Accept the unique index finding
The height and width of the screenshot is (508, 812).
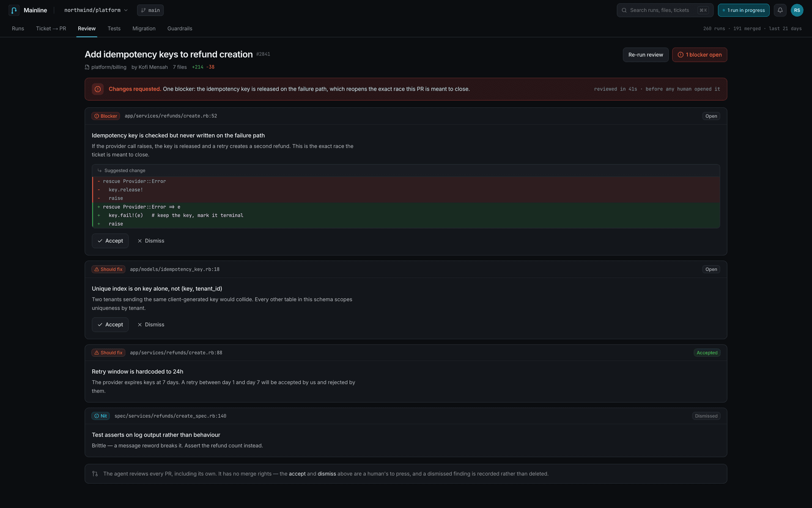pos(110,325)
